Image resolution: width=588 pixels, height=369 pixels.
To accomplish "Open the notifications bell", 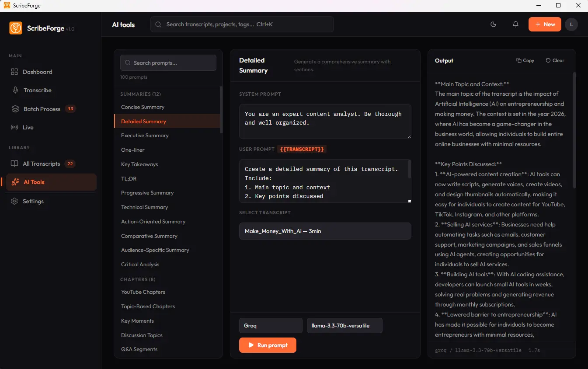I will 515,24.
